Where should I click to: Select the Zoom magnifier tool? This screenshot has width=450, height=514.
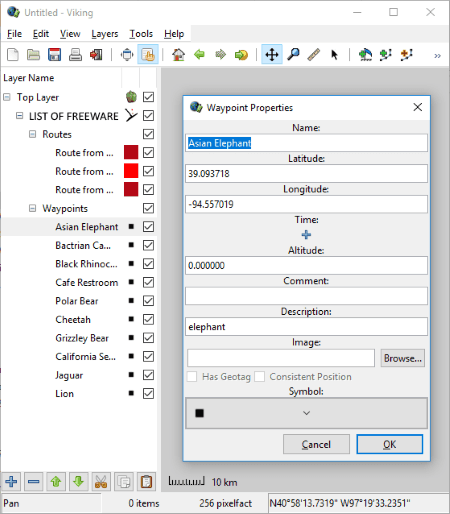tap(293, 54)
